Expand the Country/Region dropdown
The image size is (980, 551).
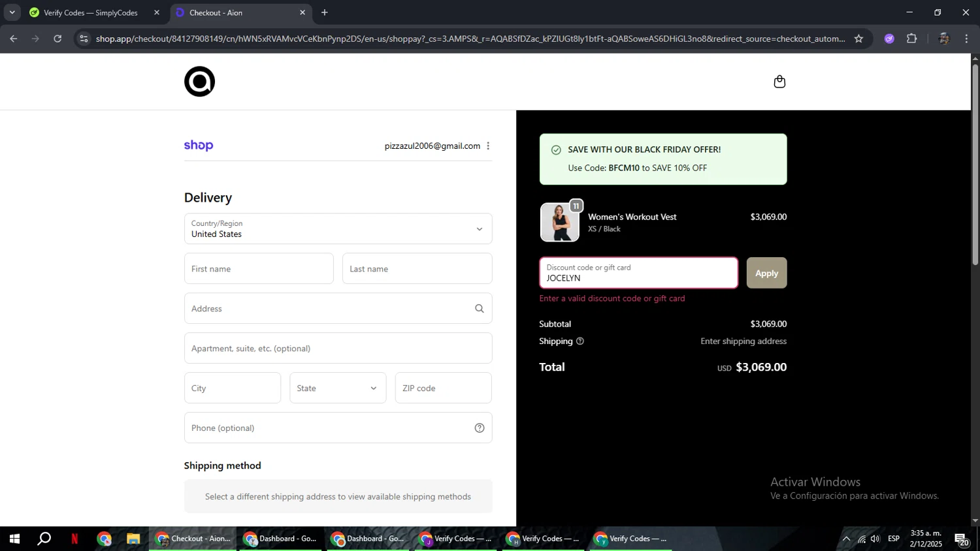338,228
